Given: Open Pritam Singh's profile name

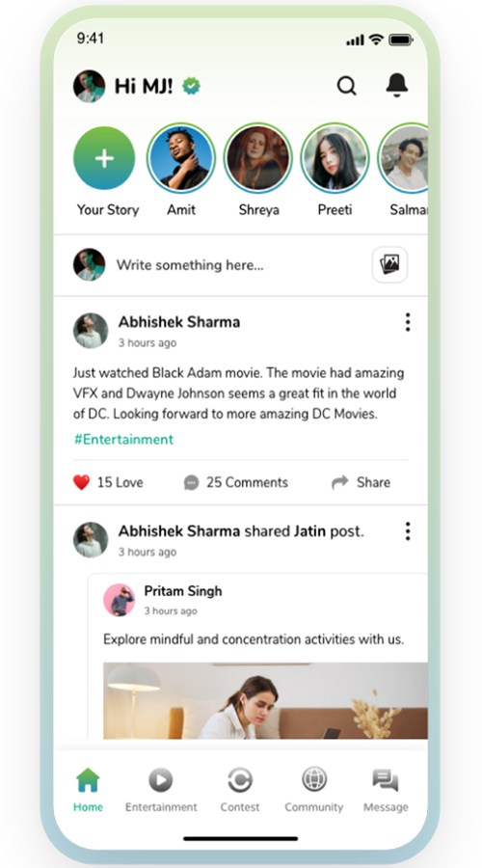Looking at the screenshot, I should pyautogui.click(x=183, y=591).
